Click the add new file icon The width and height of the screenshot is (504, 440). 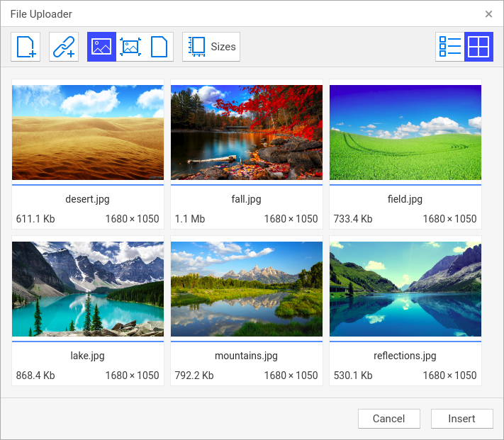(26, 47)
